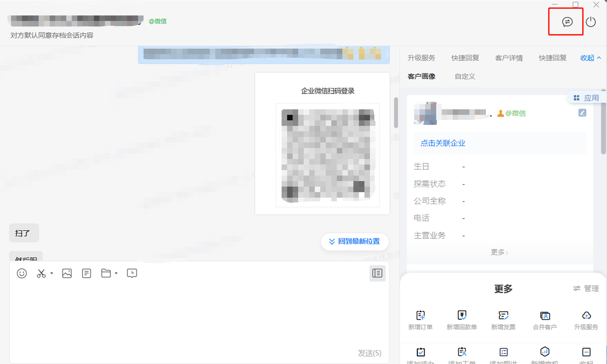This screenshot has width=607, height=364.
Task: Click the 电话 field row
Action: tap(500, 218)
